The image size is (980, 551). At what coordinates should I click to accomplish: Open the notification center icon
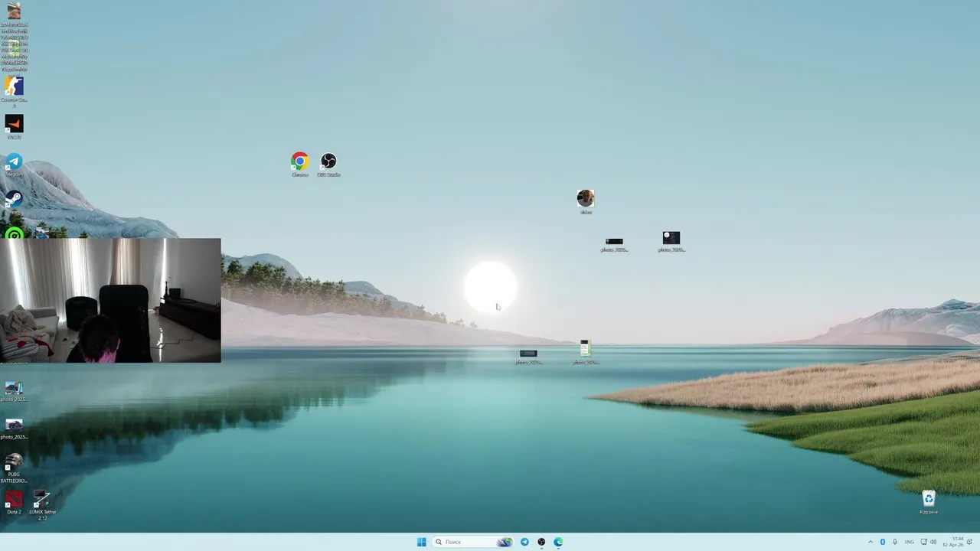coord(969,542)
